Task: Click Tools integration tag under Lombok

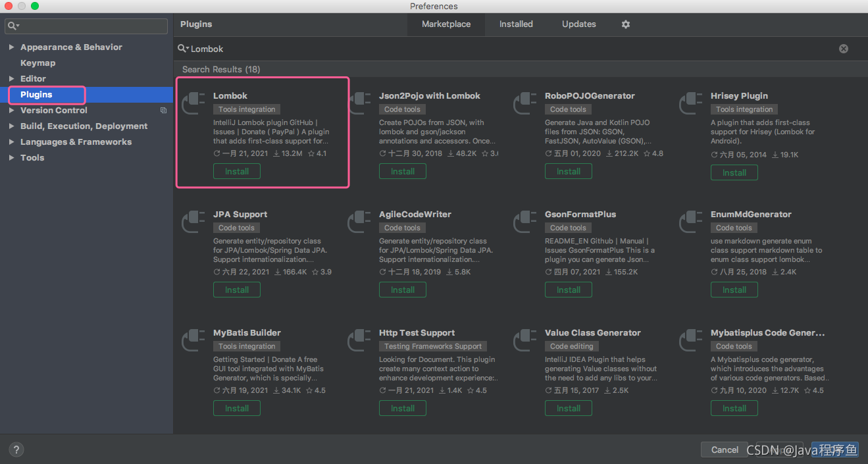Action: tap(247, 109)
